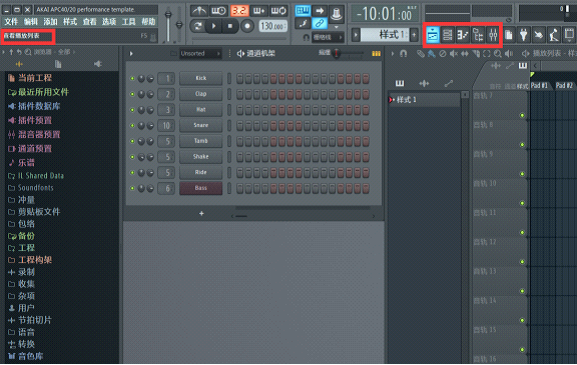Adjust the master pitch slider

tap(179, 24)
